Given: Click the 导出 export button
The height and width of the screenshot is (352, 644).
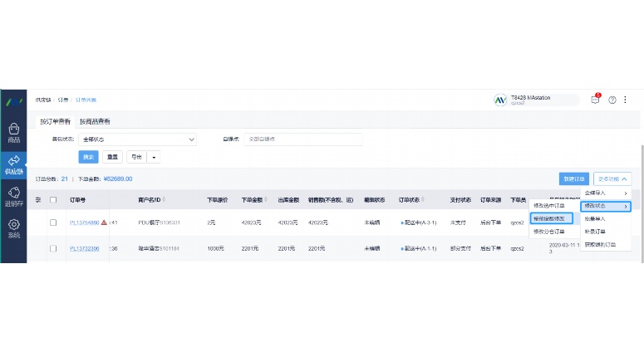Looking at the screenshot, I should coord(136,157).
